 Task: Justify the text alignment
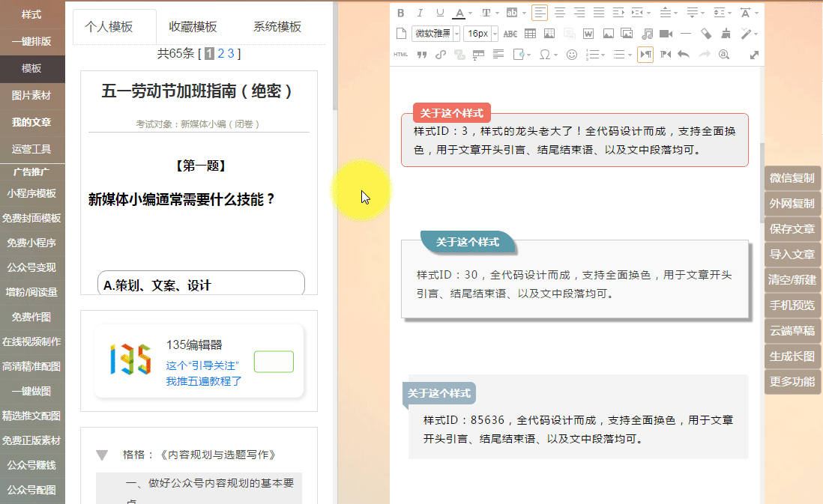tap(599, 13)
